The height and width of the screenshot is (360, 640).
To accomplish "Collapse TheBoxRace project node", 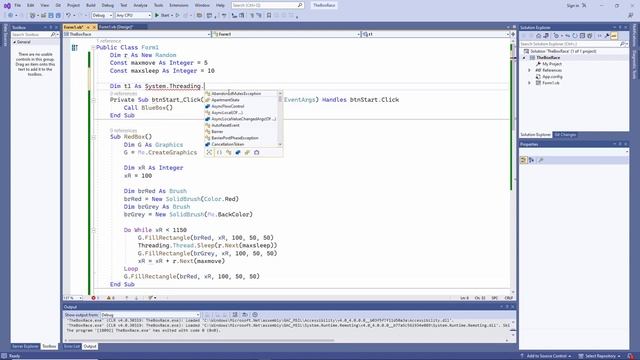I will [524, 58].
